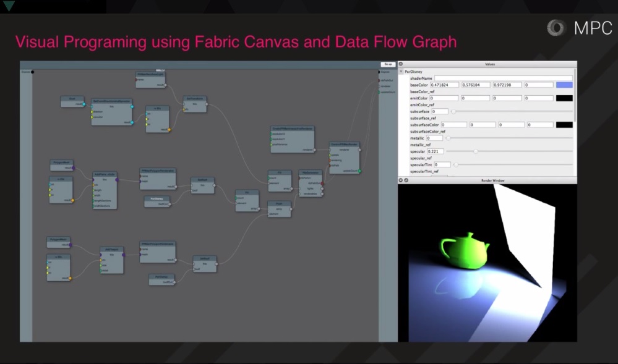
Task: Click the dfsPathOut port in right sidebar
Action: coord(379,80)
